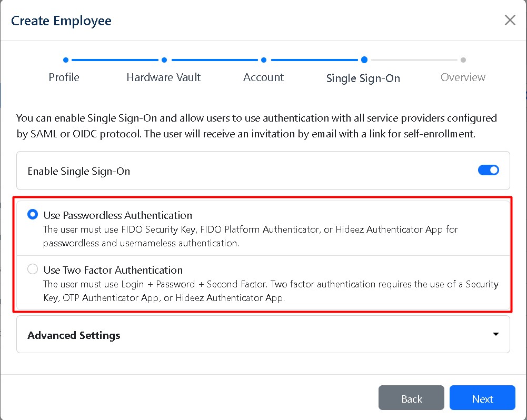Click the Overview step indicator dot
The height and width of the screenshot is (420, 527).
[x=463, y=60]
